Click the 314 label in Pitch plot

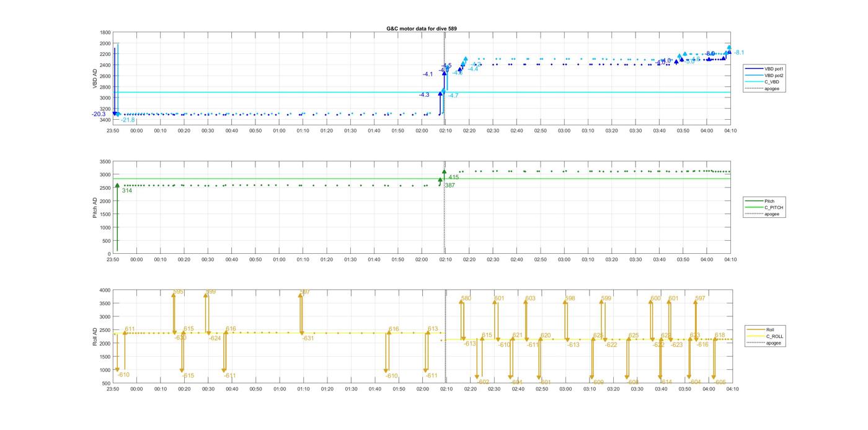126,191
